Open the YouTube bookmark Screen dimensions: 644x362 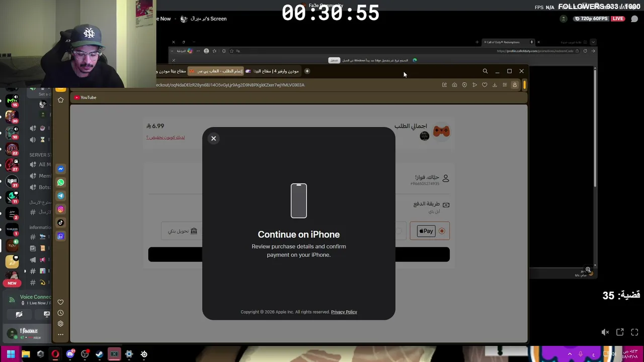pos(85,98)
